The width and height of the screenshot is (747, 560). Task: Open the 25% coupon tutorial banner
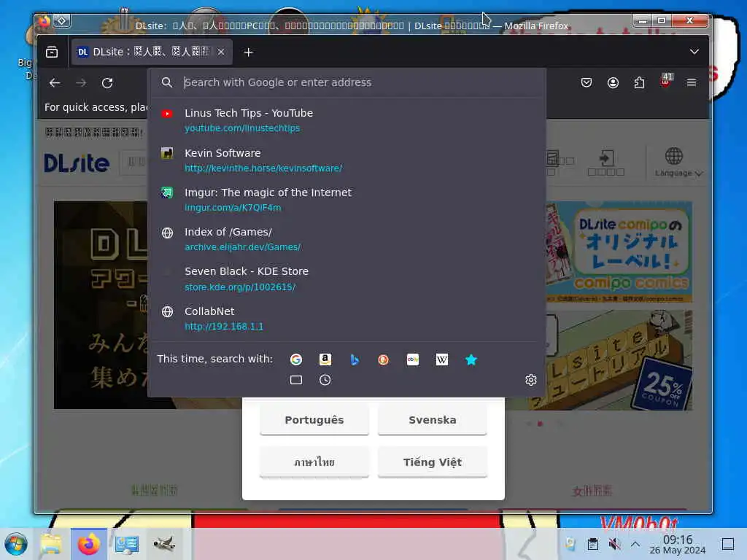click(619, 360)
